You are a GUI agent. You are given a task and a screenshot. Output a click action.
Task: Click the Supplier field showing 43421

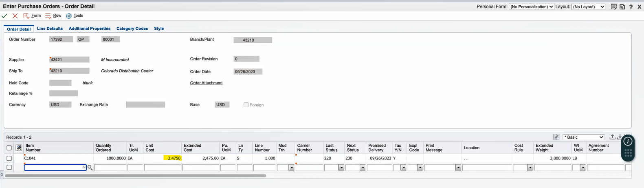pos(69,60)
